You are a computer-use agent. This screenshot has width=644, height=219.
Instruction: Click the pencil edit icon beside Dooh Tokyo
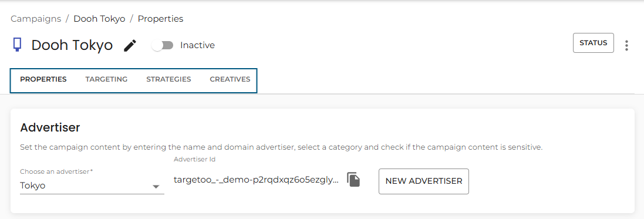130,46
